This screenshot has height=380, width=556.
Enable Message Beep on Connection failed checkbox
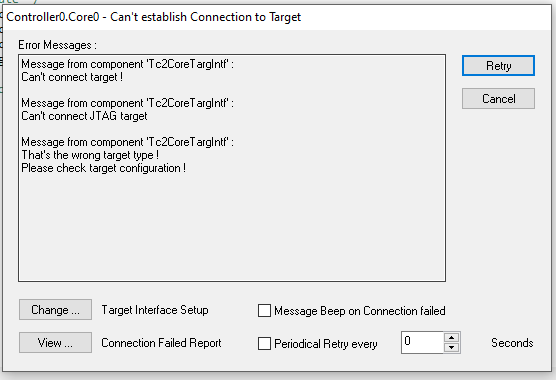pos(264,311)
